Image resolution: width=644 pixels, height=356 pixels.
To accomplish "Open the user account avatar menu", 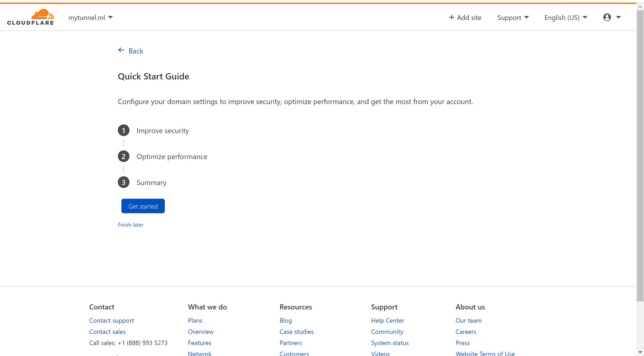I will point(612,17).
